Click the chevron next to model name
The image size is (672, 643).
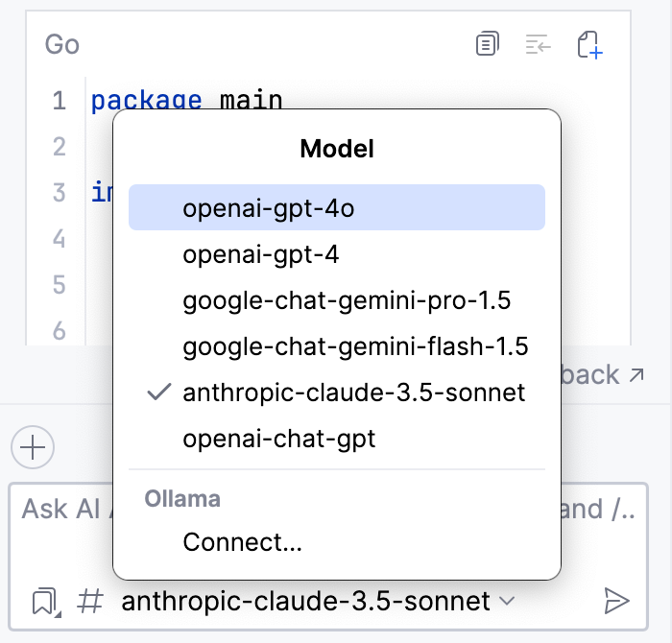[x=508, y=602]
